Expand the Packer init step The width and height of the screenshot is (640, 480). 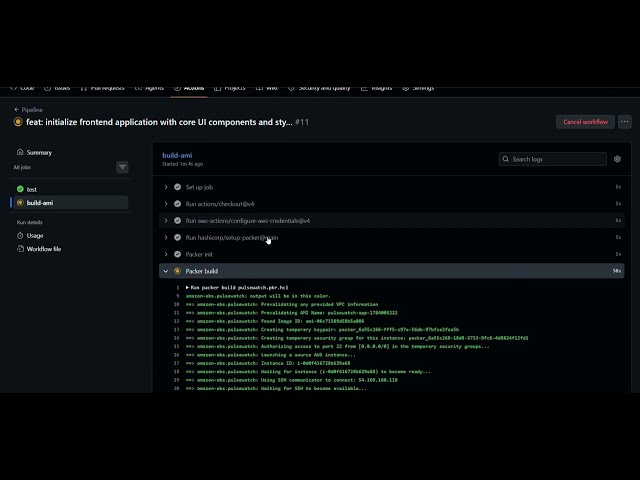tap(391, 254)
